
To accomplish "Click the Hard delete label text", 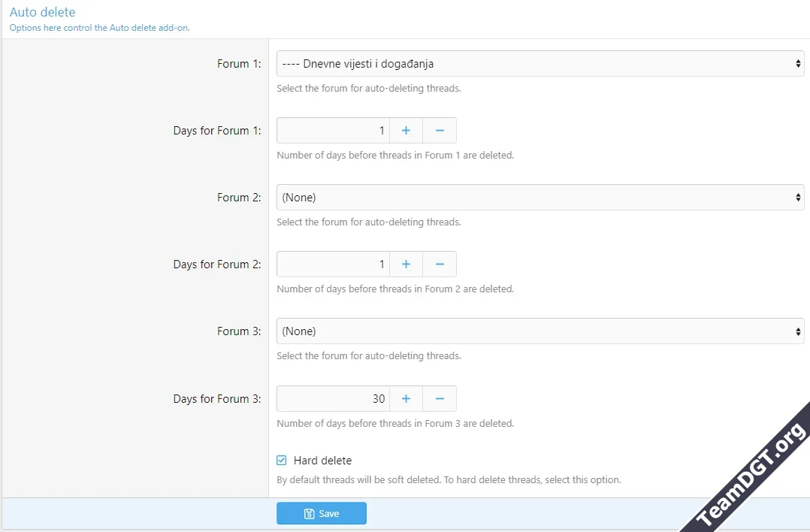I will (322, 461).
